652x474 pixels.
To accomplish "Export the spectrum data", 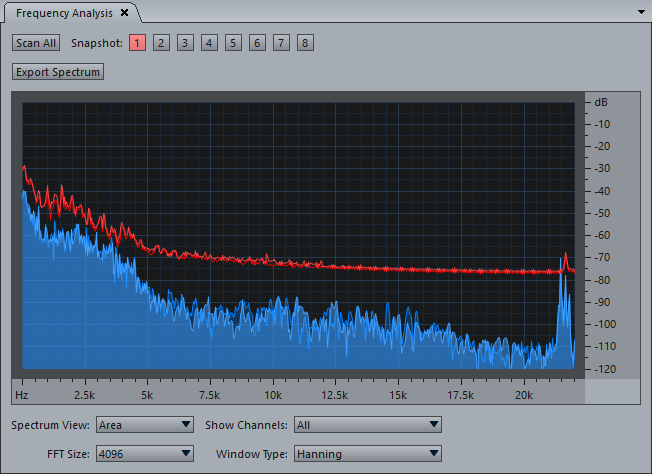I will tap(58, 72).
